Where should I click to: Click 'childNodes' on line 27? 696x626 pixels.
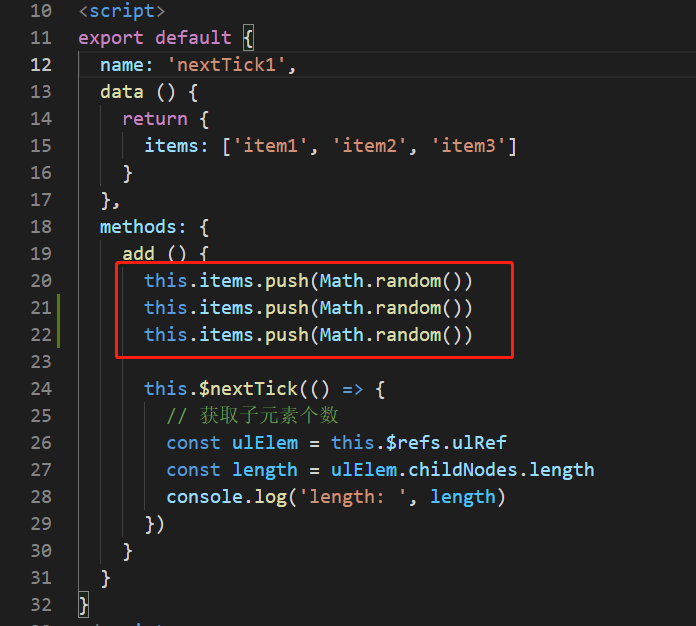click(x=463, y=470)
